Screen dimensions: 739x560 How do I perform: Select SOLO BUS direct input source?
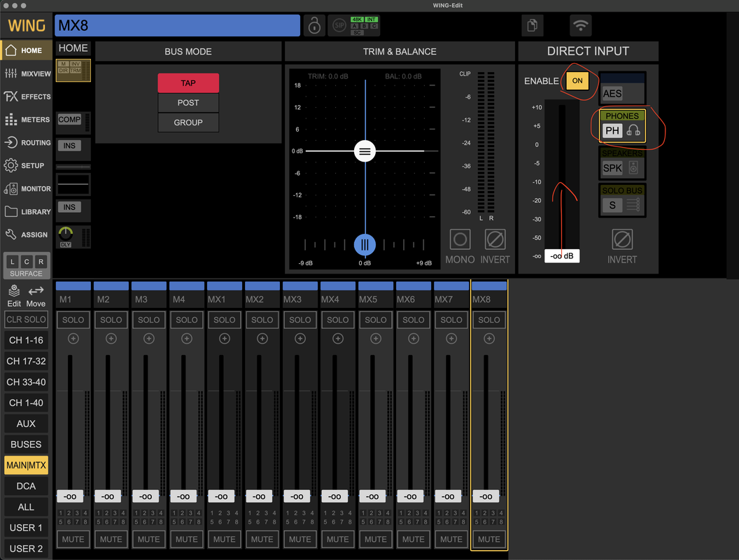[622, 200]
